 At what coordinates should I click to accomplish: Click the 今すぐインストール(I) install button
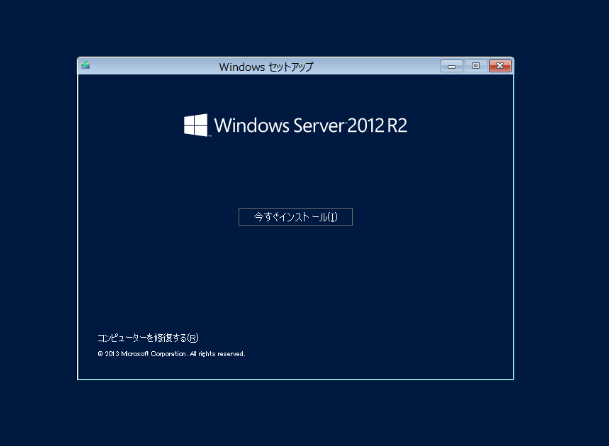pyautogui.click(x=295, y=217)
